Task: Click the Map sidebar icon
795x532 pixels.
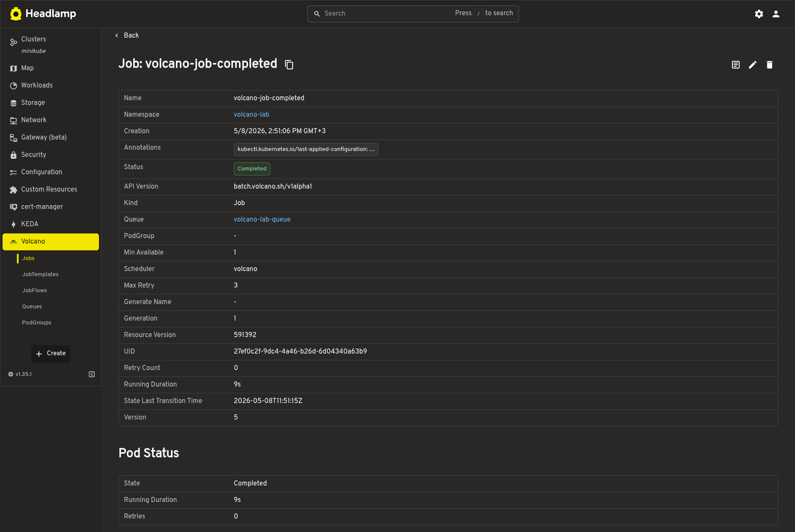Action: 14,68
